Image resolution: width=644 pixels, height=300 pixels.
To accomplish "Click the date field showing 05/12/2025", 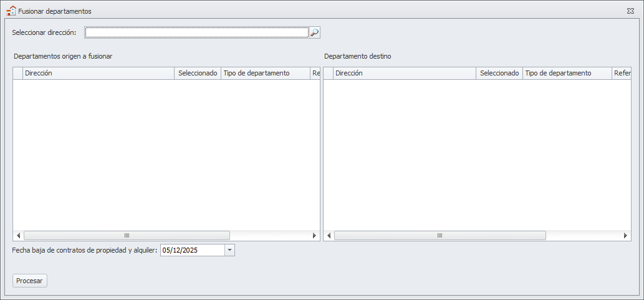I will 192,250.
